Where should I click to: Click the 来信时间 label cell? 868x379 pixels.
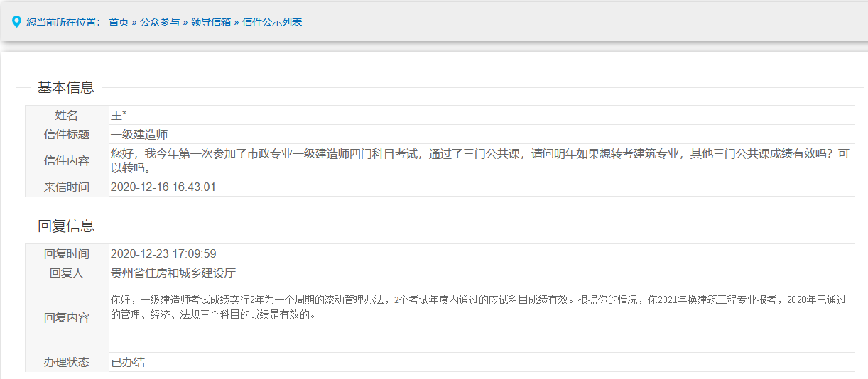(x=67, y=187)
